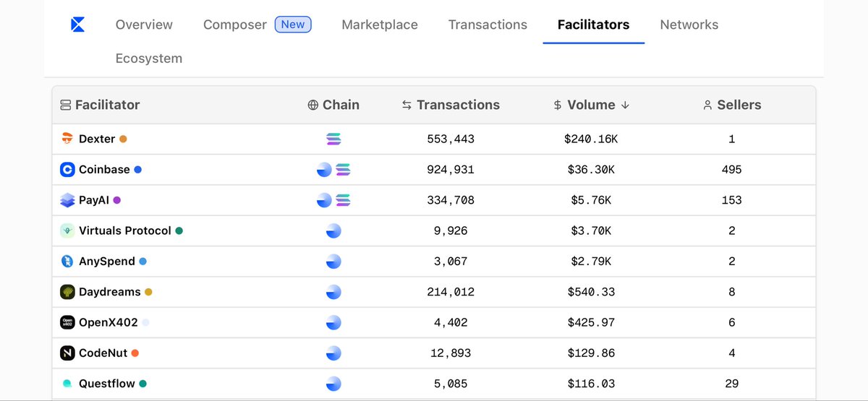Click the Base chain icon in Coinbase row
Viewport: 868px width, 401px height.
(324, 170)
